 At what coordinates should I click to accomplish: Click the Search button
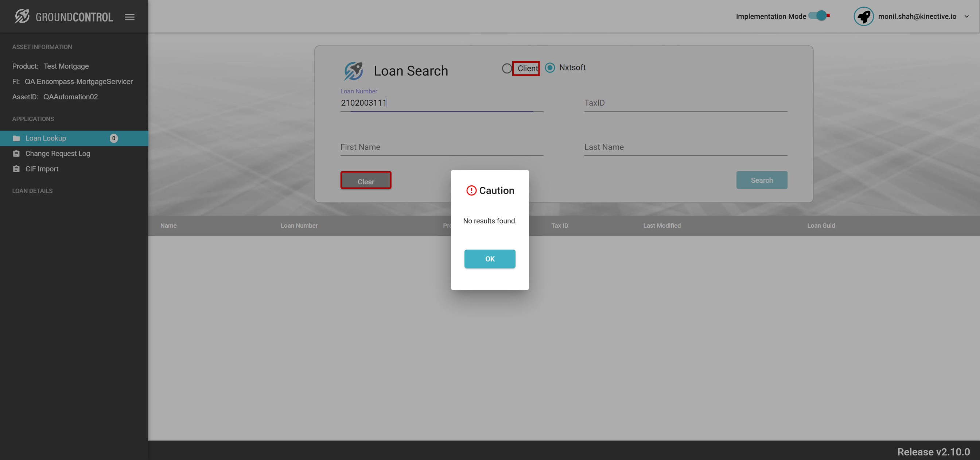(x=762, y=180)
